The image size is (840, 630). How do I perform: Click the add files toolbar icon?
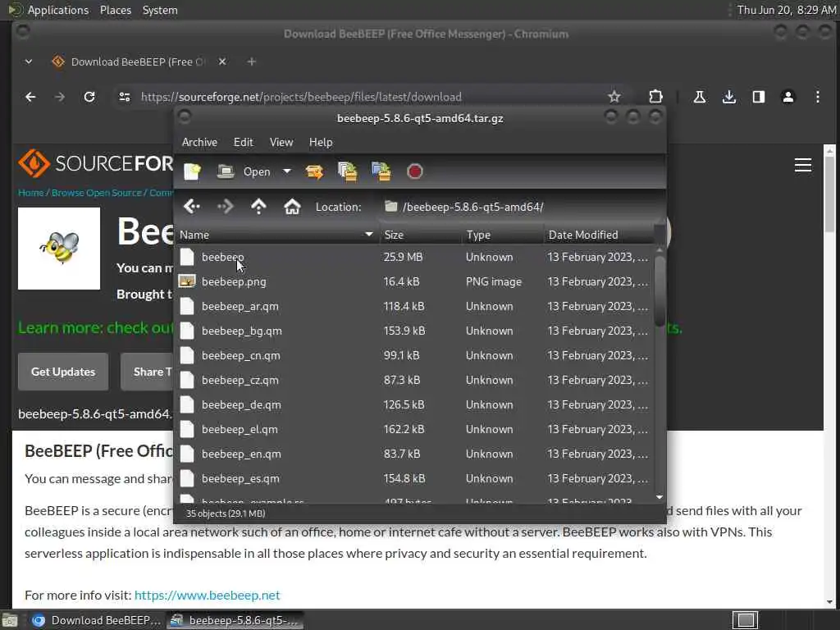click(347, 171)
